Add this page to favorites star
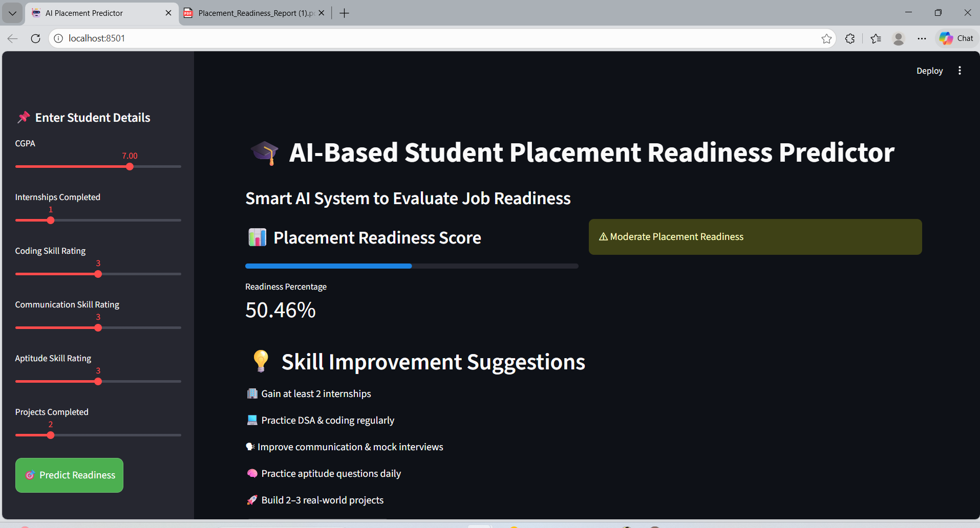 826,38
